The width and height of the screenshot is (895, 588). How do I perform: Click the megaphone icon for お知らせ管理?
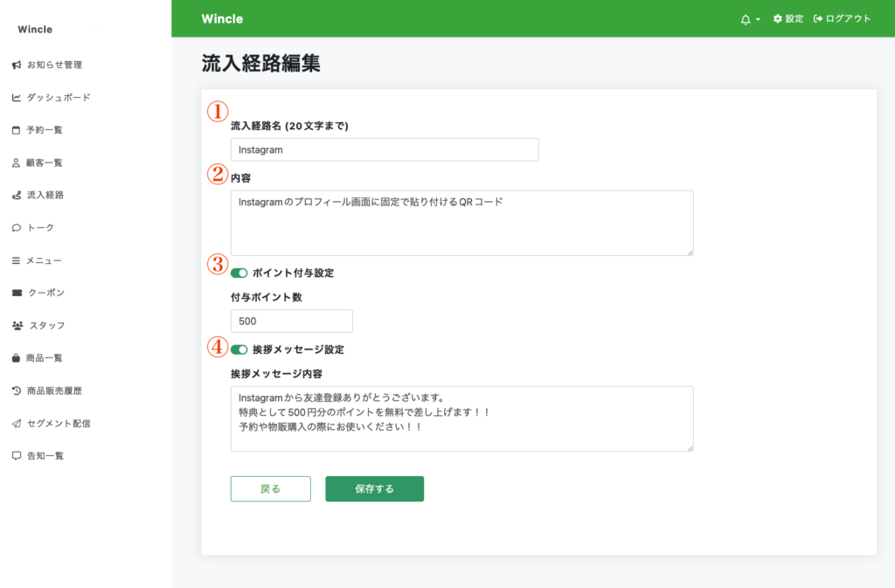[16, 65]
